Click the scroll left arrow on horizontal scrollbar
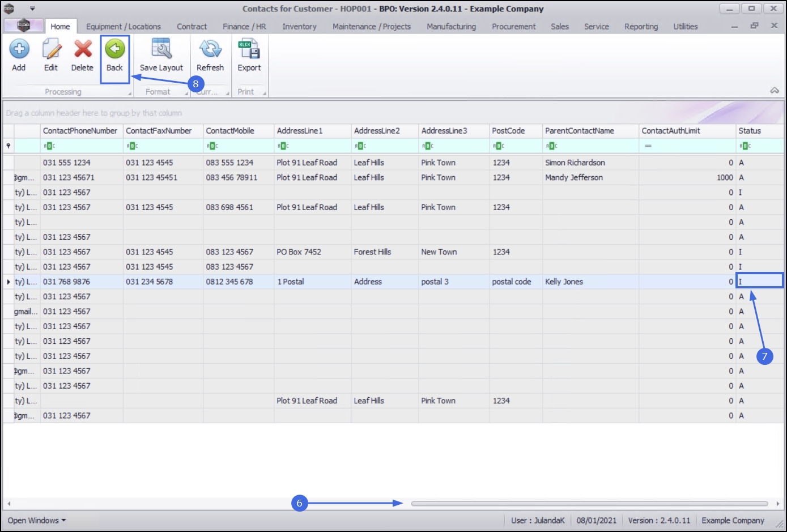This screenshot has height=532, width=787. pyautogui.click(x=8, y=503)
